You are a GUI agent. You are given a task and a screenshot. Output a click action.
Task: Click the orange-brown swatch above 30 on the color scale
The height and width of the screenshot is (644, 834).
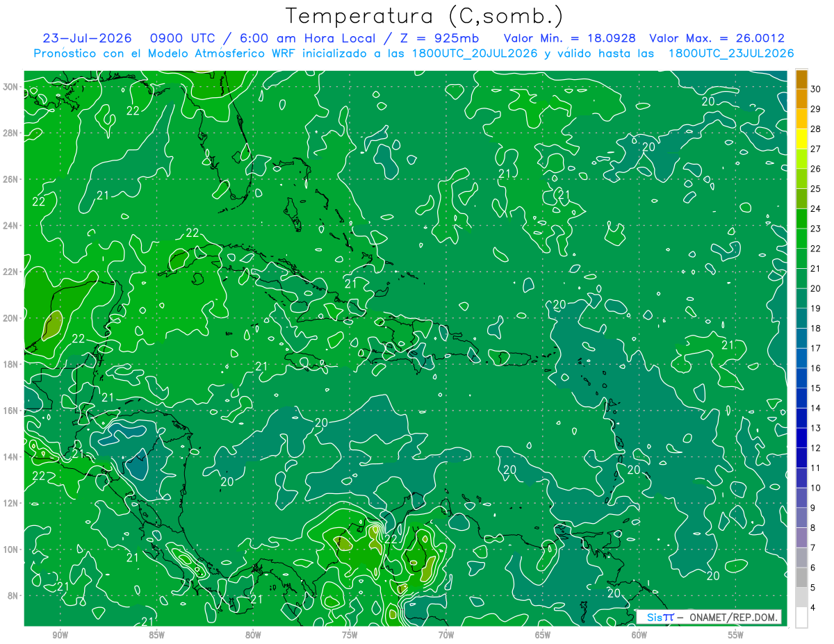801,79
